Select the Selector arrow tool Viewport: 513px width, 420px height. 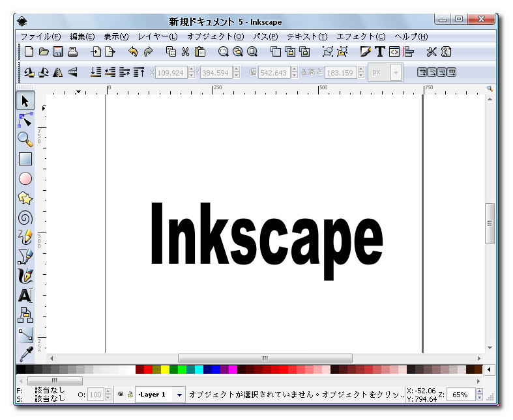point(25,101)
